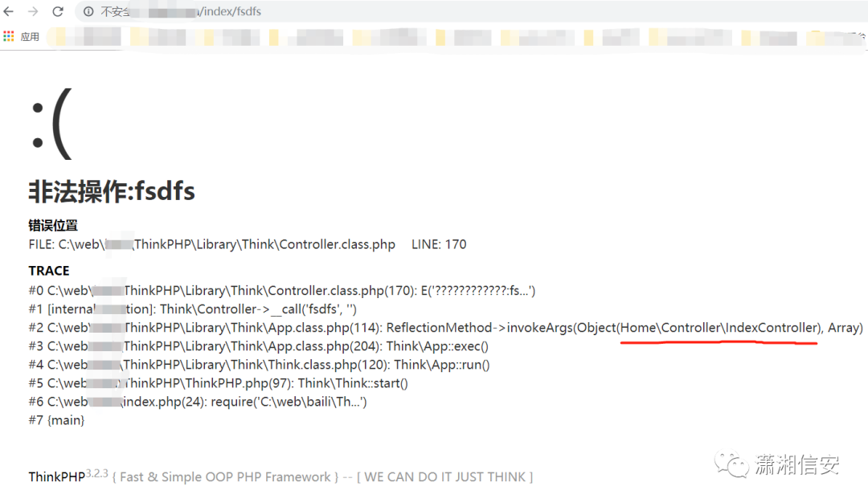The height and width of the screenshot is (503, 868).
Task: Select trace line #1 Think\Controller->__call
Action: click(x=193, y=309)
